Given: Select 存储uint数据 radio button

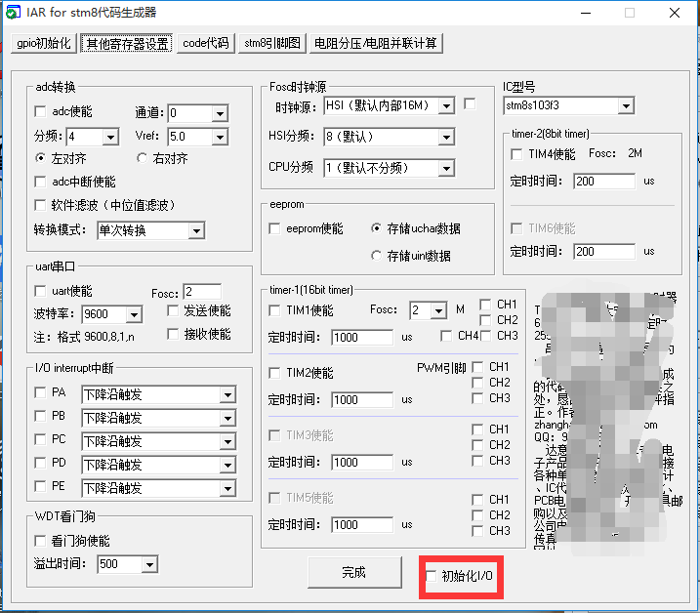Looking at the screenshot, I should [x=376, y=256].
